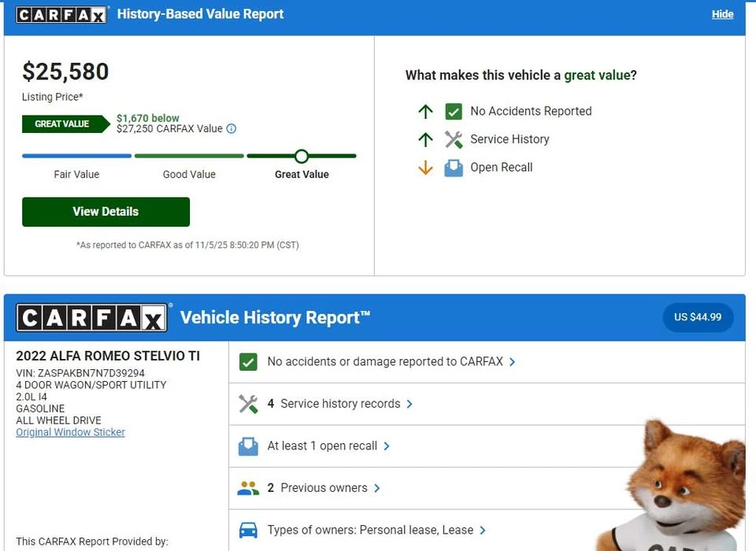Click the 'Vehicle History Report' heading
Image resolution: width=756 pixels, height=551 pixels.
275,318
